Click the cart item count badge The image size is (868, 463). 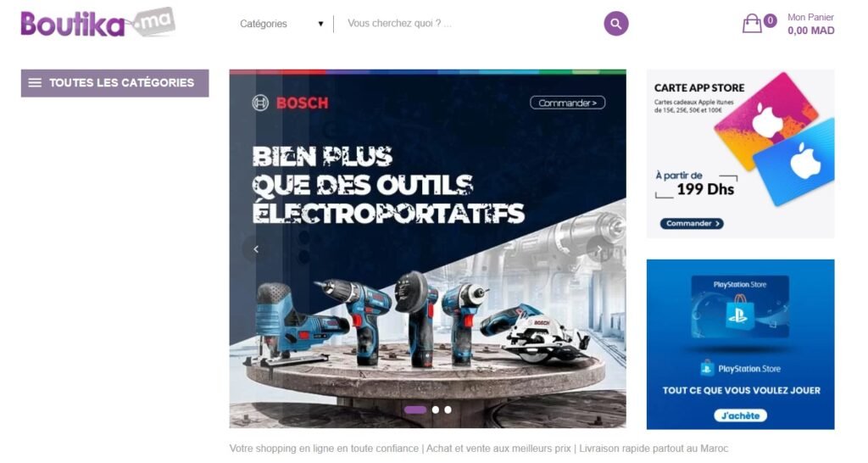point(770,20)
